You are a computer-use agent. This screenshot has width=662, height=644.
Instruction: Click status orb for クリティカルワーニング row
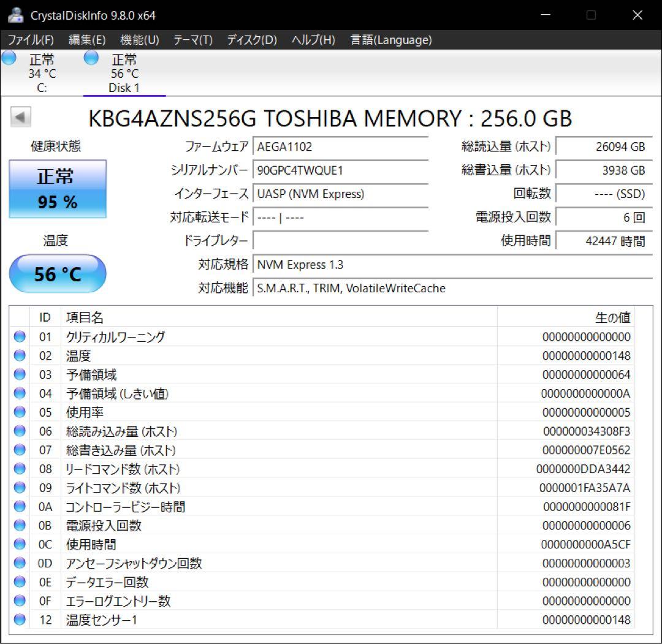pos(20,336)
